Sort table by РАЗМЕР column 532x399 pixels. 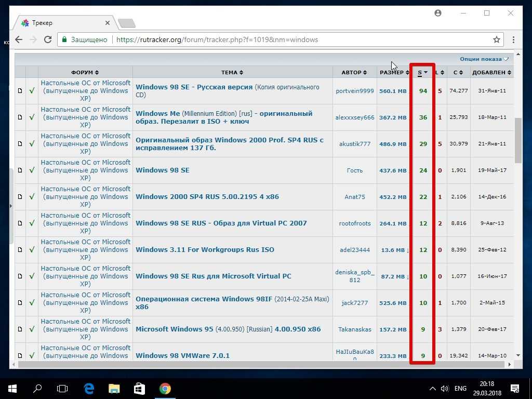393,72
